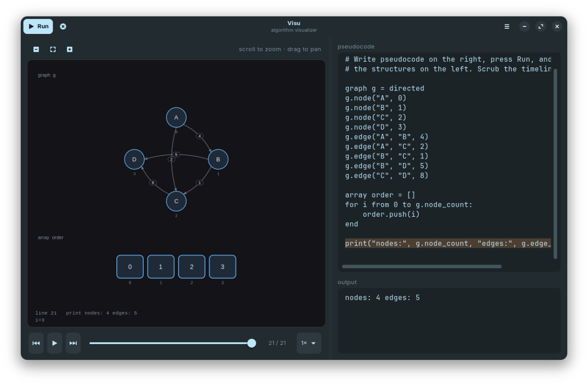This screenshot has height=385, width=588.
Task: Jump to the first timeline step
Action: (36, 343)
